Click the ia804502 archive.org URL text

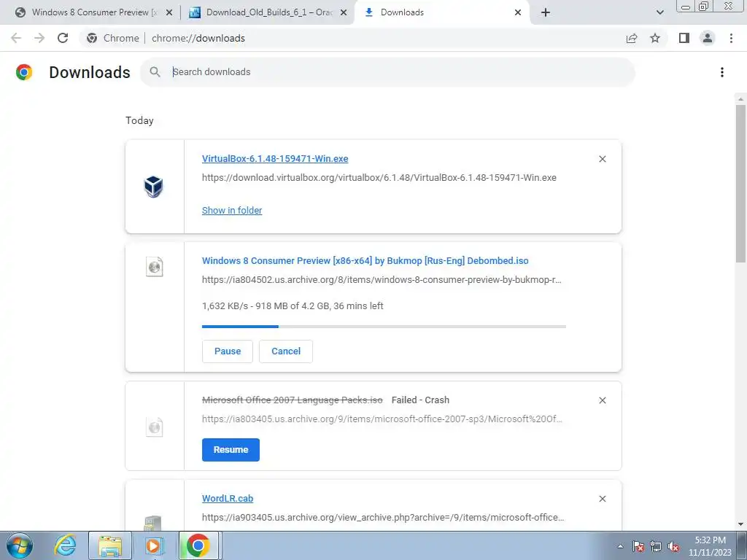point(382,280)
